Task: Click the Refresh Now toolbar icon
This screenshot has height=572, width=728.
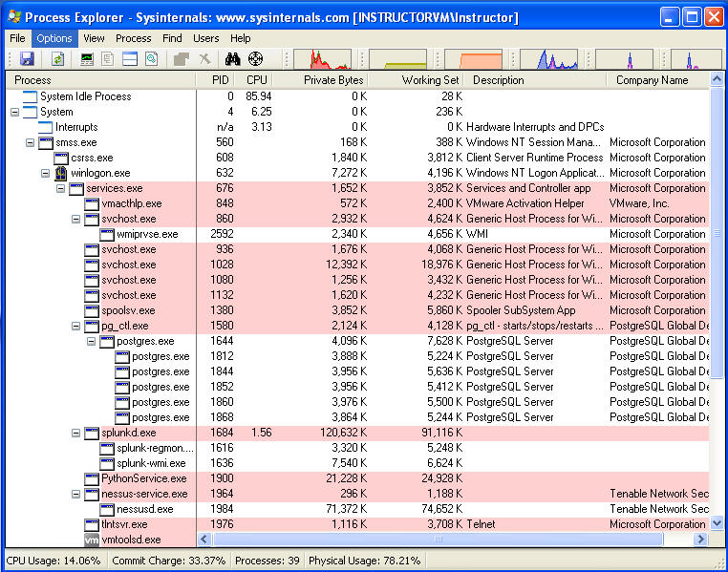Action: pos(57,59)
